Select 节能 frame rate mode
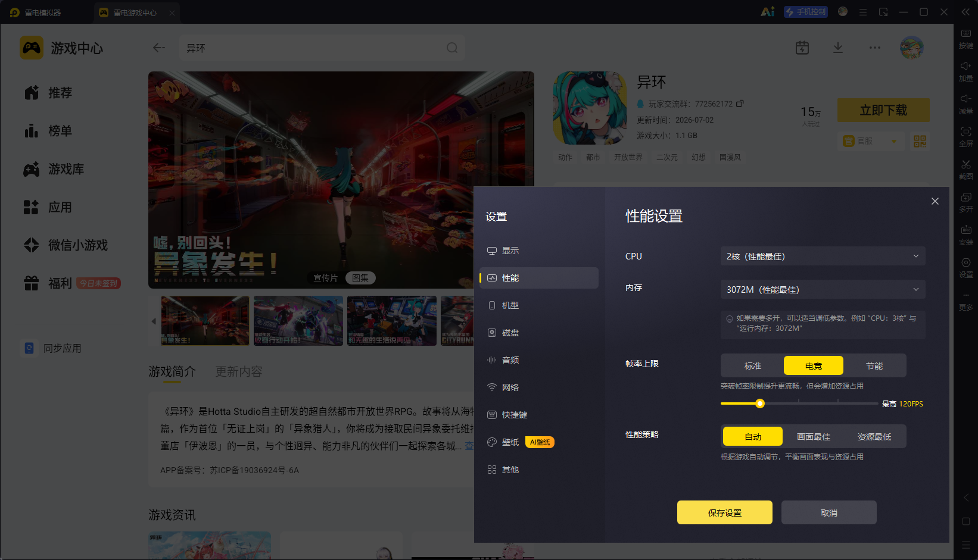The width and height of the screenshot is (978, 560). pyautogui.click(x=874, y=365)
